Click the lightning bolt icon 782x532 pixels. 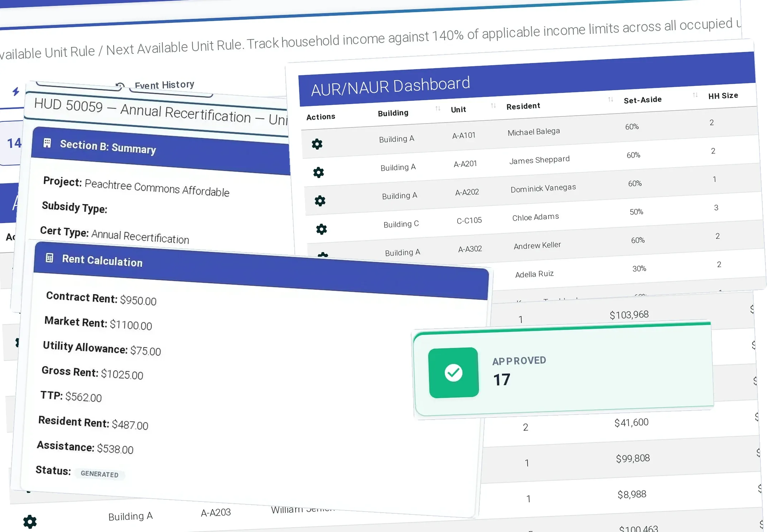click(x=15, y=92)
